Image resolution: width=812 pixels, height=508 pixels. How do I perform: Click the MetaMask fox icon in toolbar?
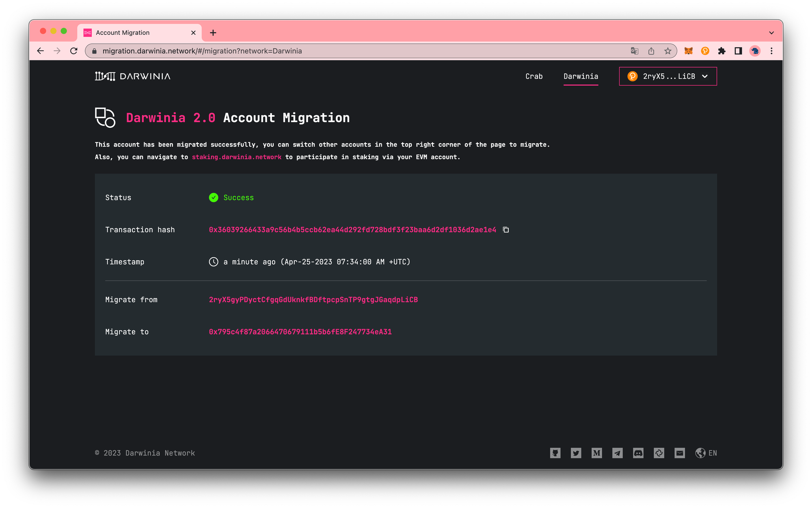point(688,50)
